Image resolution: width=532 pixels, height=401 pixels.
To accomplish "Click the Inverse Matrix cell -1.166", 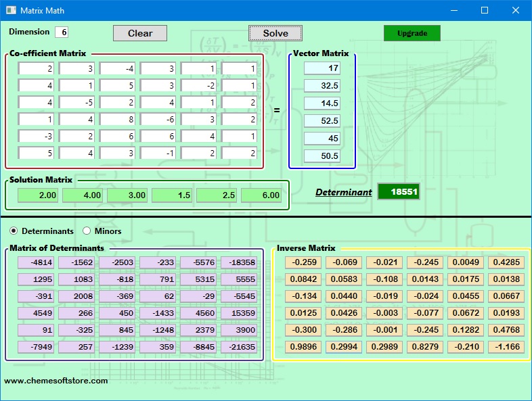I will tap(506, 347).
